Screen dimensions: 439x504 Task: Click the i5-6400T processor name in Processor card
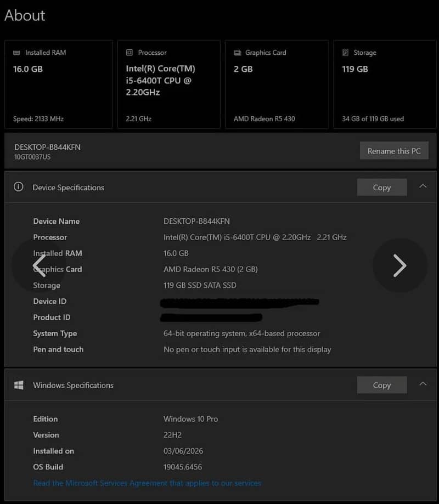160,81
